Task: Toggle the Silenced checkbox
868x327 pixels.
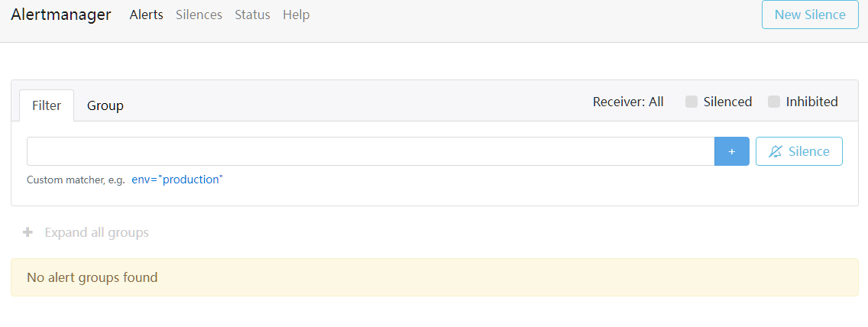Action: point(691,102)
